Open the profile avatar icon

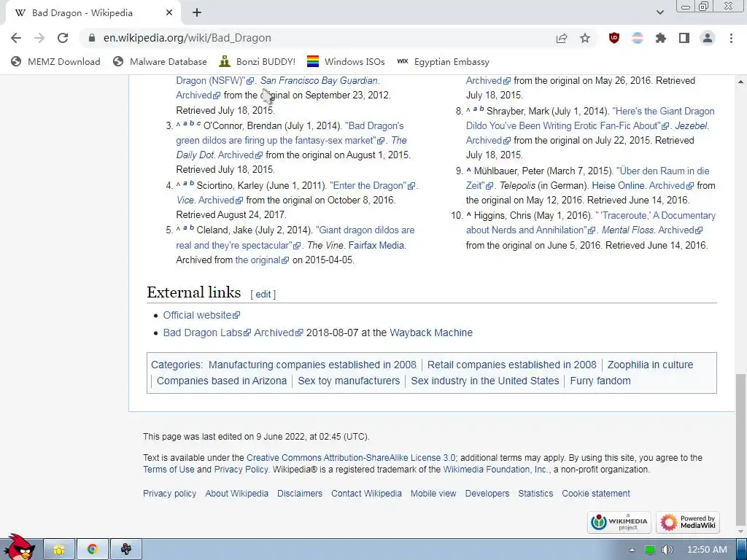pos(708,38)
